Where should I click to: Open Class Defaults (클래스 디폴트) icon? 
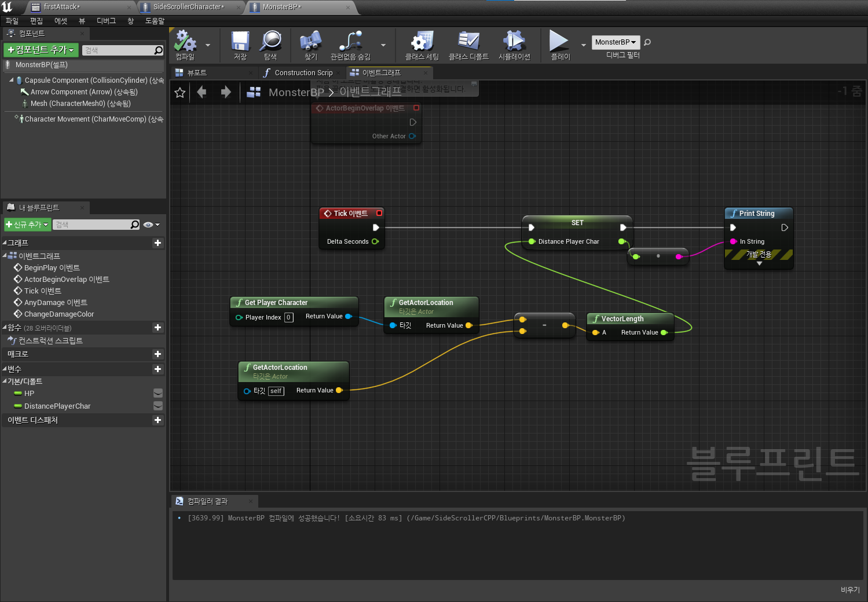(x=468, y=42)
